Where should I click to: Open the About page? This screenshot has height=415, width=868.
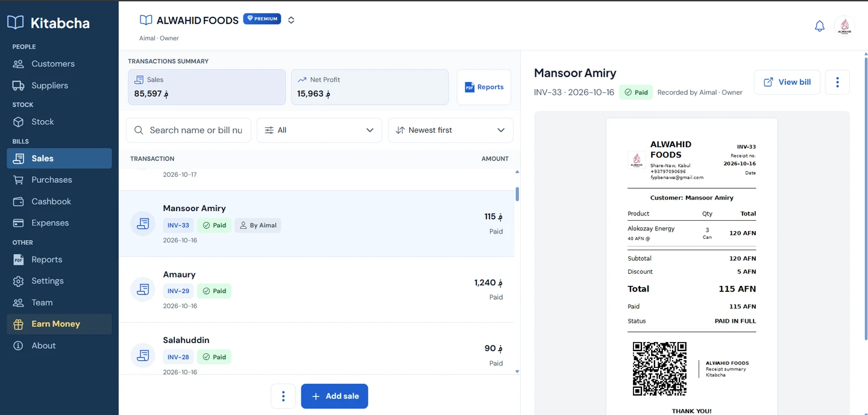click(x=59, y=346)
